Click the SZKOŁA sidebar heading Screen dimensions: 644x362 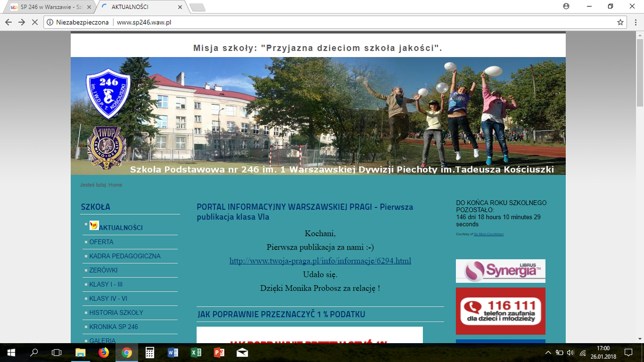click(x=96, y=207)
